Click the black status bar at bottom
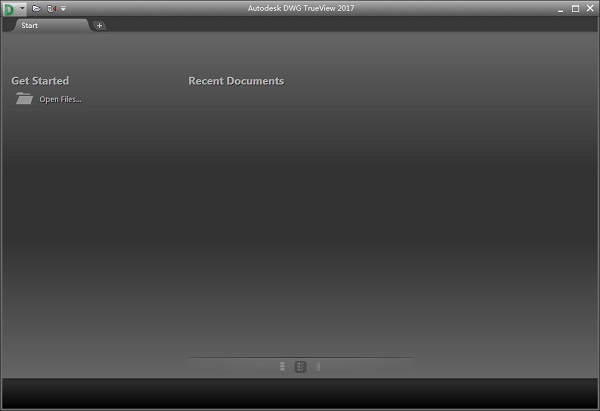Screen dimensions: 600x411 click(300, 393)
